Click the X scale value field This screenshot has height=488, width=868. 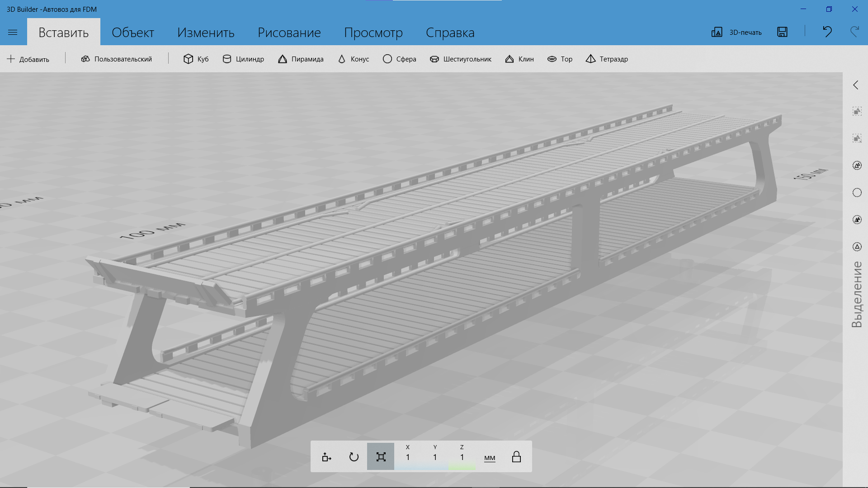click(x=408, y=457)
